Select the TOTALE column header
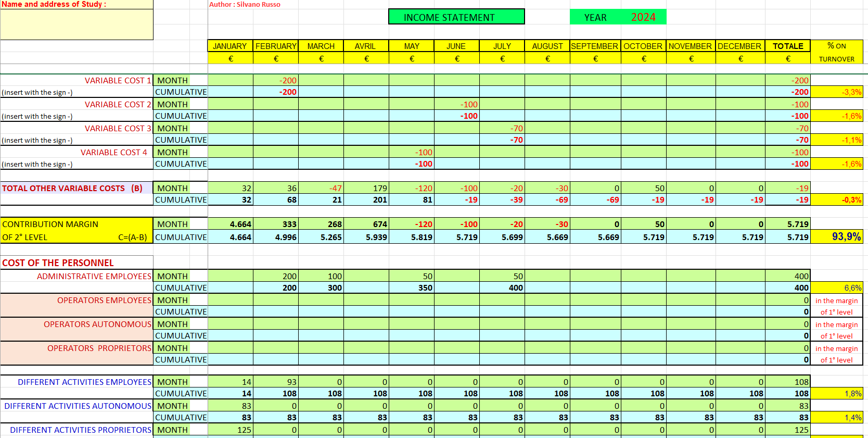 click(788, 46)
